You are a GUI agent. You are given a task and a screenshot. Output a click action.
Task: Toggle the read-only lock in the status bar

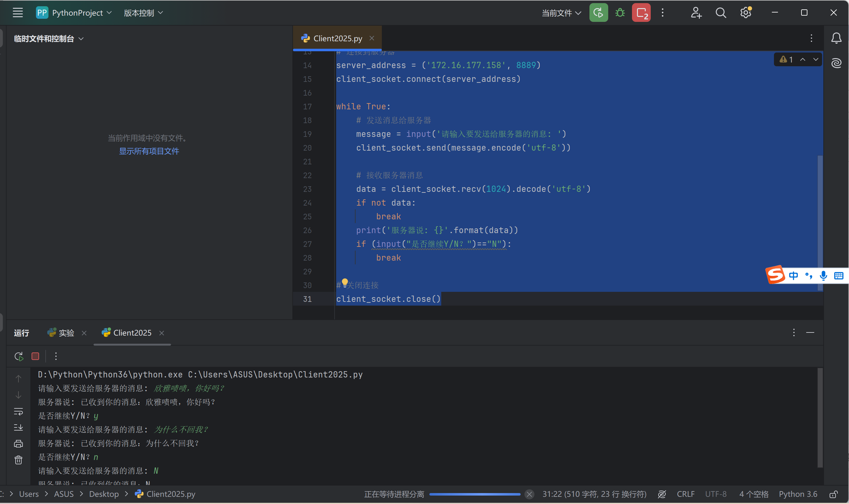pos(833,494)
